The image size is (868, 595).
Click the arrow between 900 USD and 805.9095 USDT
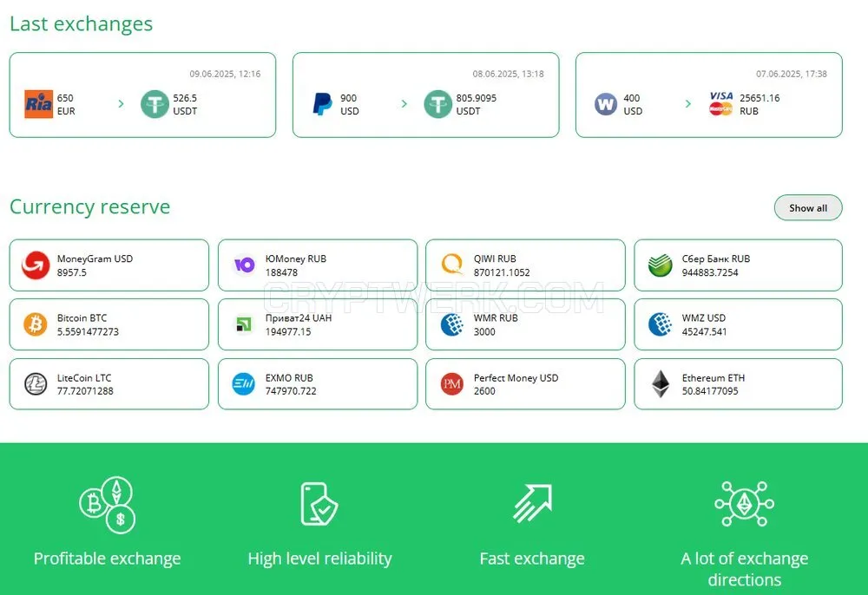point(404,104)
